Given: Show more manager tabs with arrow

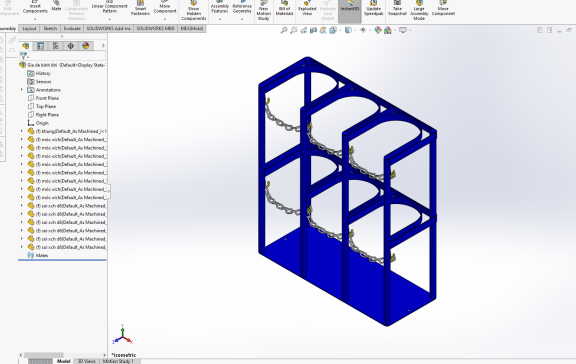Looking at the screenshot, I should pyautogui.click(x=103, y=46).
